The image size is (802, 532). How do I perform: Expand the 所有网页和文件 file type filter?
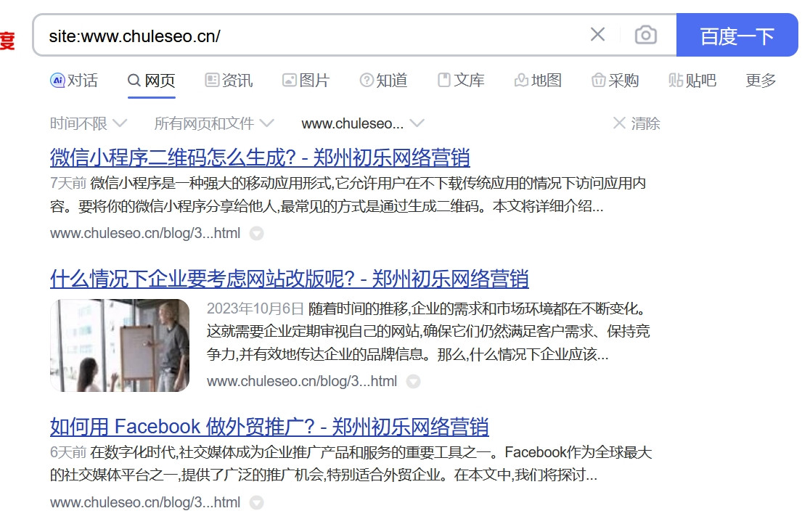(x=214, y=123)
